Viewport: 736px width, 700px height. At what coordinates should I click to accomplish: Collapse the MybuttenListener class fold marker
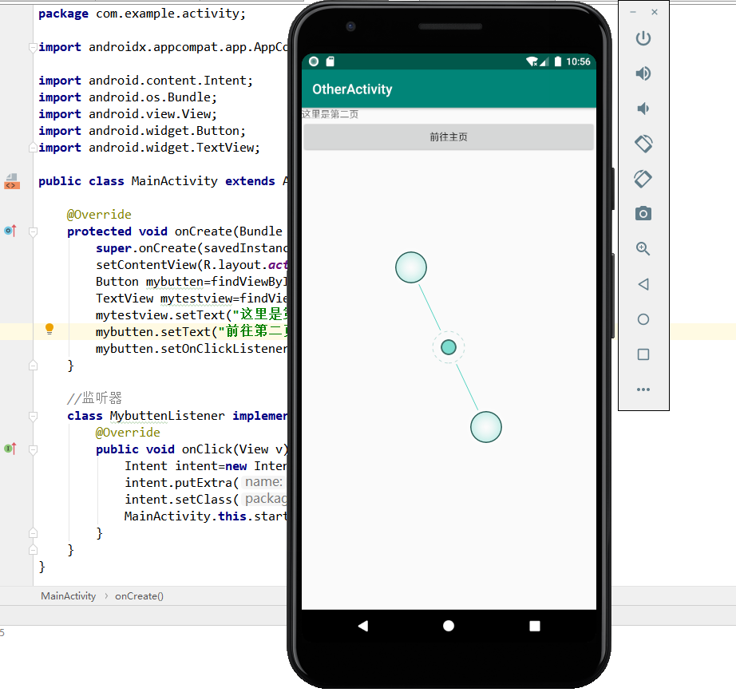click(x=33, y=416)
